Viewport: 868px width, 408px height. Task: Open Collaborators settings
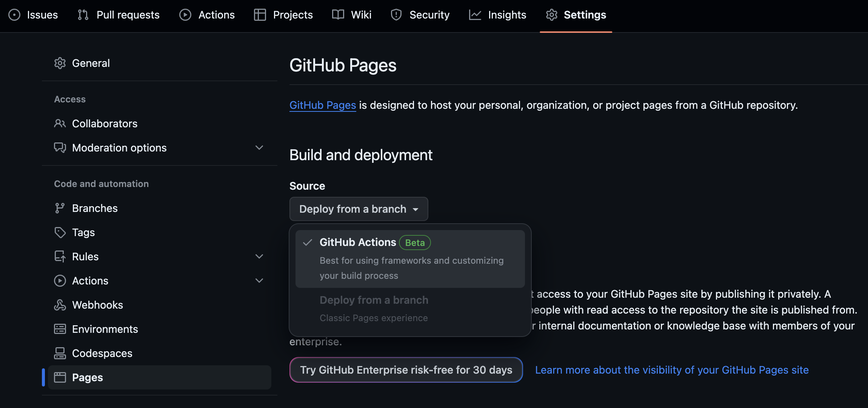[x=159, y=124]
